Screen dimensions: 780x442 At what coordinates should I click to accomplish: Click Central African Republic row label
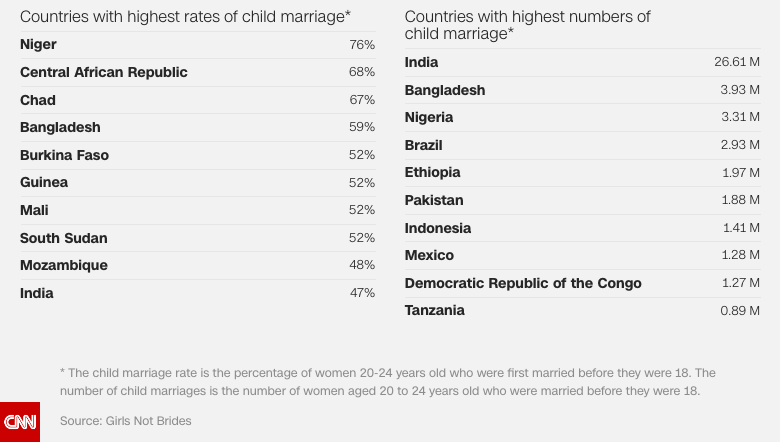click(104, 72)
